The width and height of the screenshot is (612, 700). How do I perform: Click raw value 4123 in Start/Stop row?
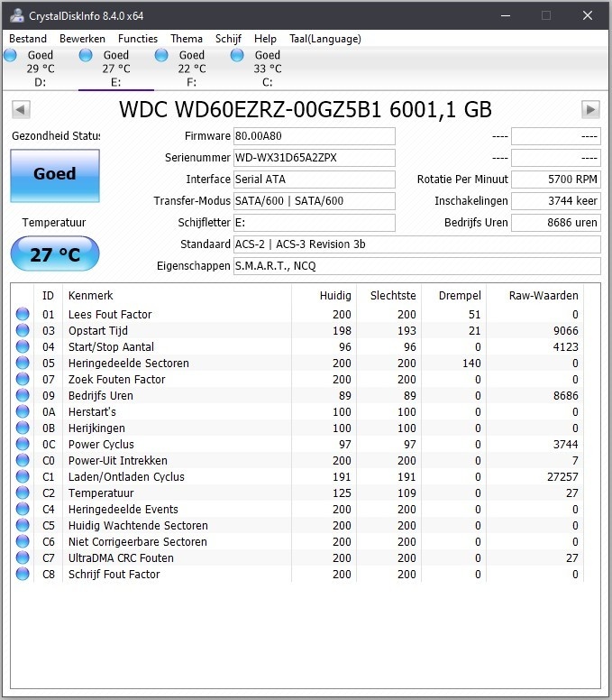[x=566, y=347]
